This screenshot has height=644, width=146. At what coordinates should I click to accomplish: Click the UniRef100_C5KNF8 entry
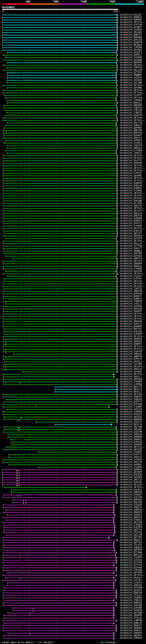pos(131,382)
